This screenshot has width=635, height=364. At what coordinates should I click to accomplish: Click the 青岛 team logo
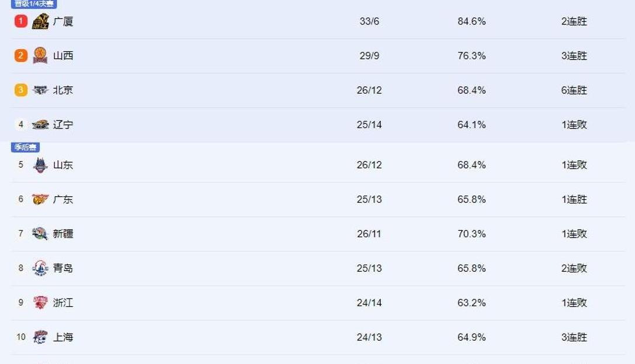pyautogui.click(x=40, y=268)
